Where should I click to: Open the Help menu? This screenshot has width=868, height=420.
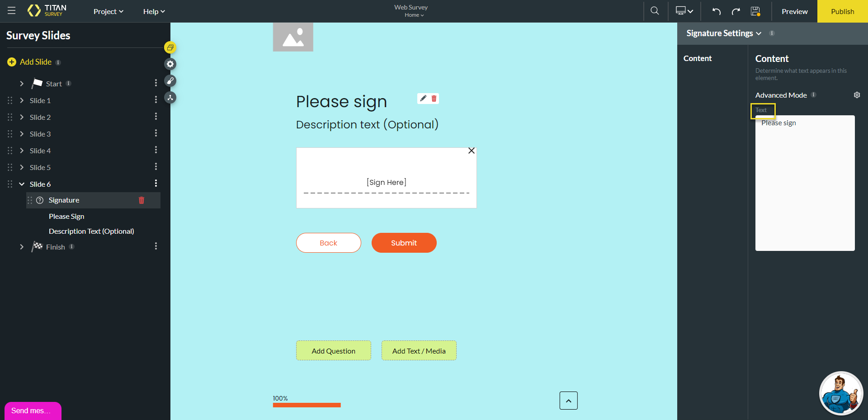pyautogui.click(x=153, y=11)
